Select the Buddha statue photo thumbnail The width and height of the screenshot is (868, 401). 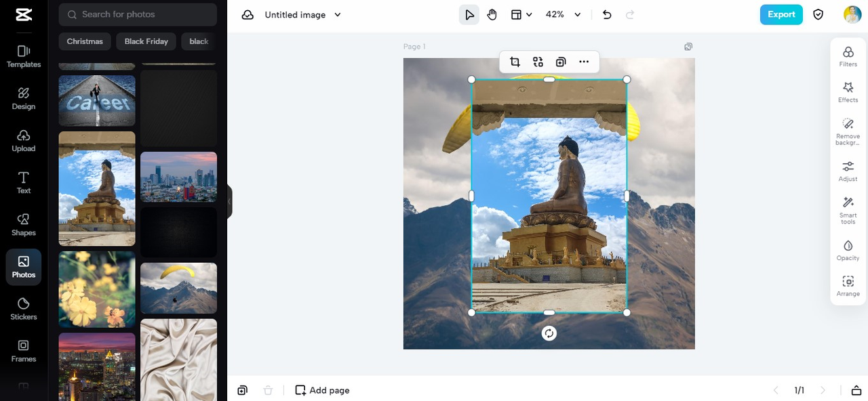click(x=97, y=188)
